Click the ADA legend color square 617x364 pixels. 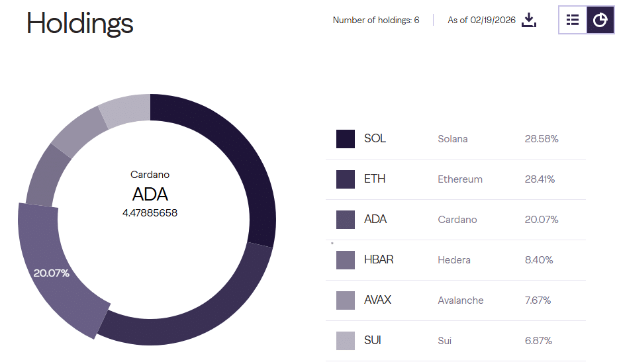click(346, 220)
